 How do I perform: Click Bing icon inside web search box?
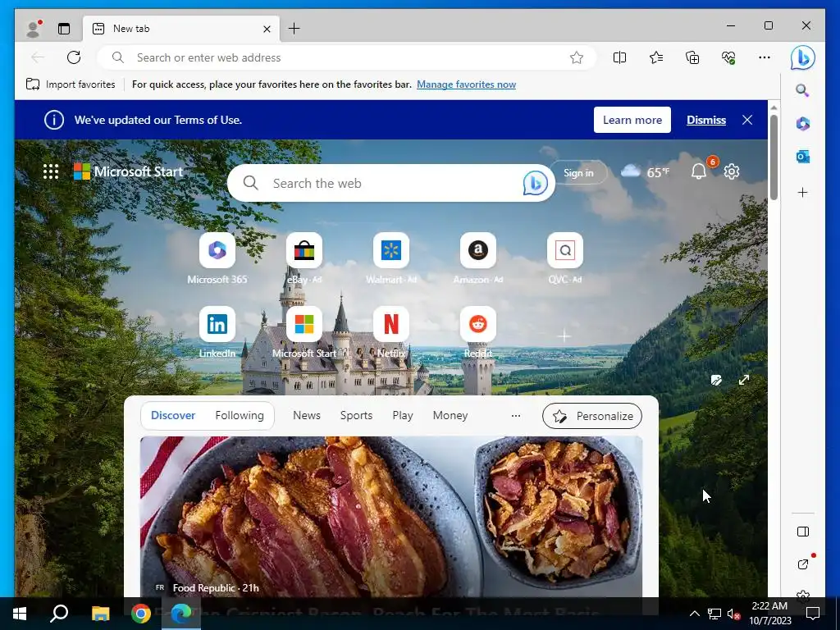click(x=535, y=183)
